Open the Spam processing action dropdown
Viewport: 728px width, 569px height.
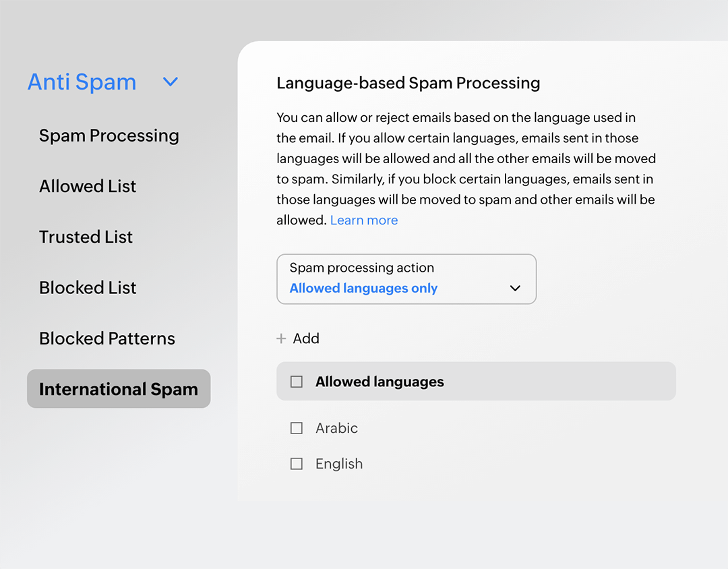[x=406, y=279]
